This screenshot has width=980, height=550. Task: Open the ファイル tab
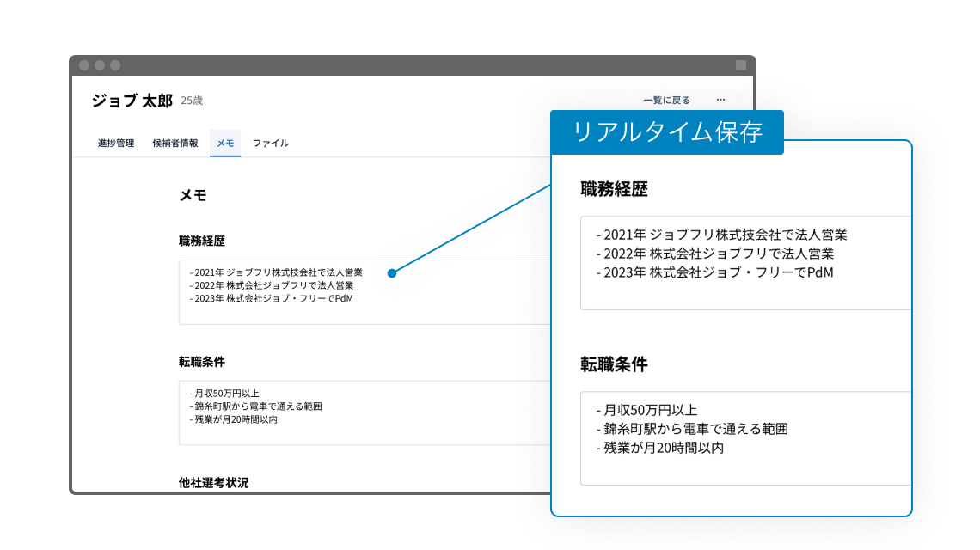(x=272, y=143)
